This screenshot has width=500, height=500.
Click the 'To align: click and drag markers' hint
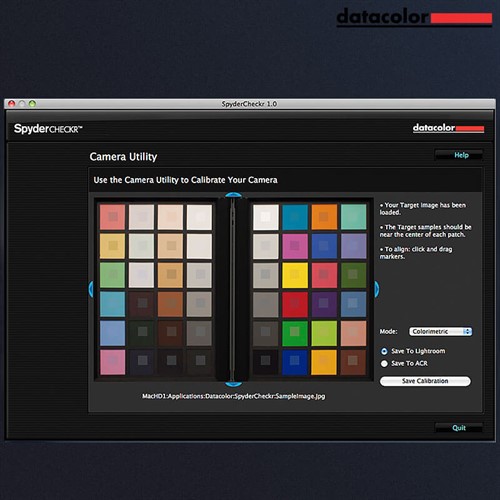coord(416,253)
